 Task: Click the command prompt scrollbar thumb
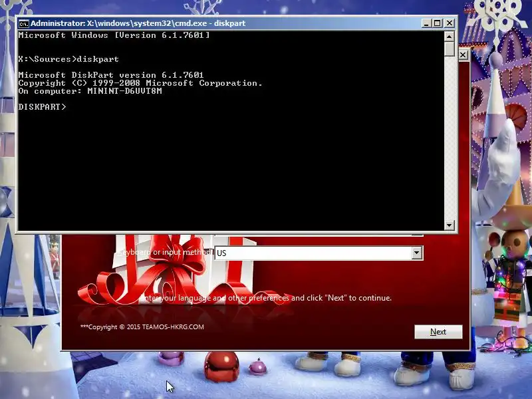point(450,49)
